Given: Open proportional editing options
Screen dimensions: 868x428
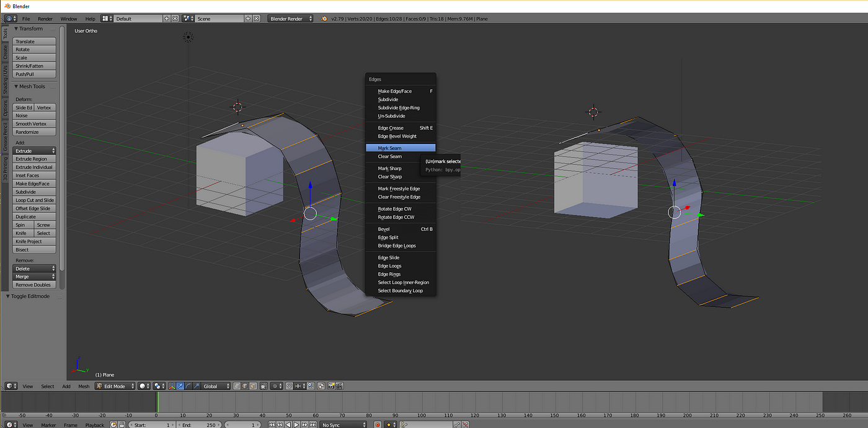Looking at the screenshot, I should 277,386.
